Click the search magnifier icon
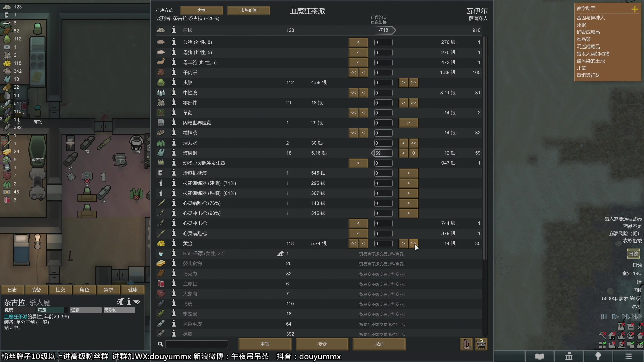The height and width of the screenshot is (362, 644). [x=160, y=344]
